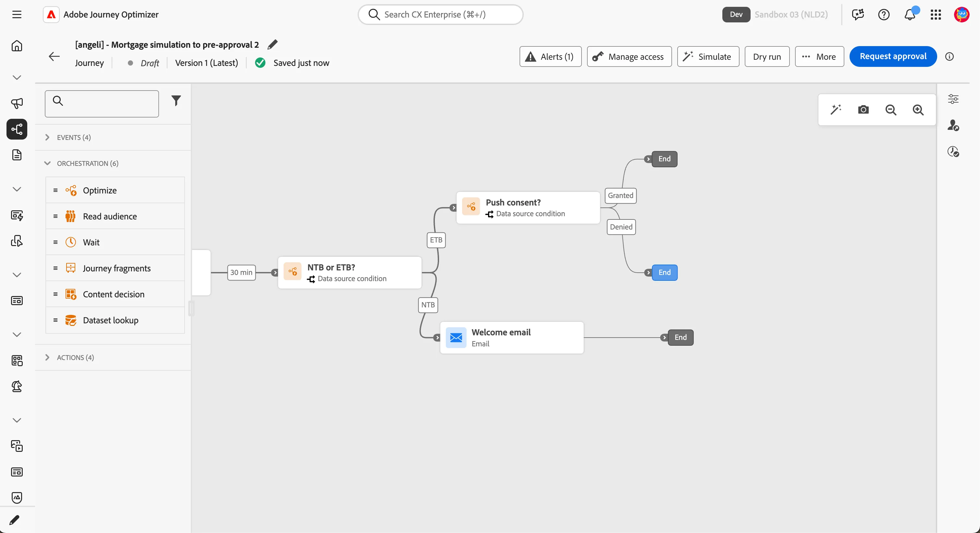Click the Simulate button
Image resolution: width=980 pixels, height=533 pixels.
[708, 57]
